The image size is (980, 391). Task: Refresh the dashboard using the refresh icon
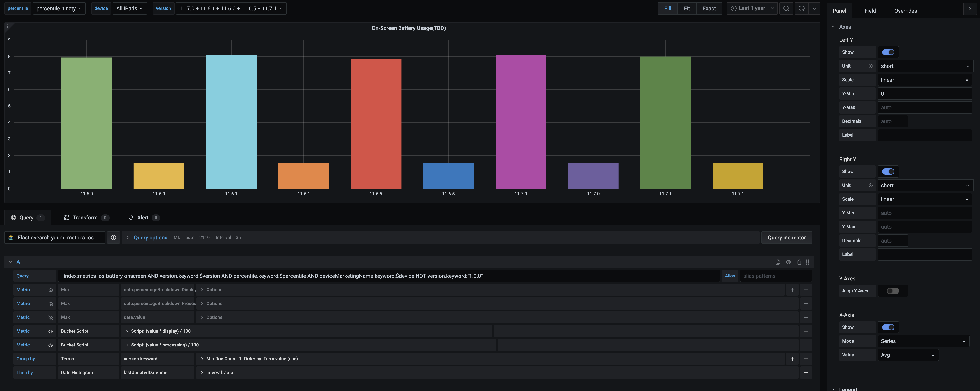pyautogui.click(x=801, y=8)
